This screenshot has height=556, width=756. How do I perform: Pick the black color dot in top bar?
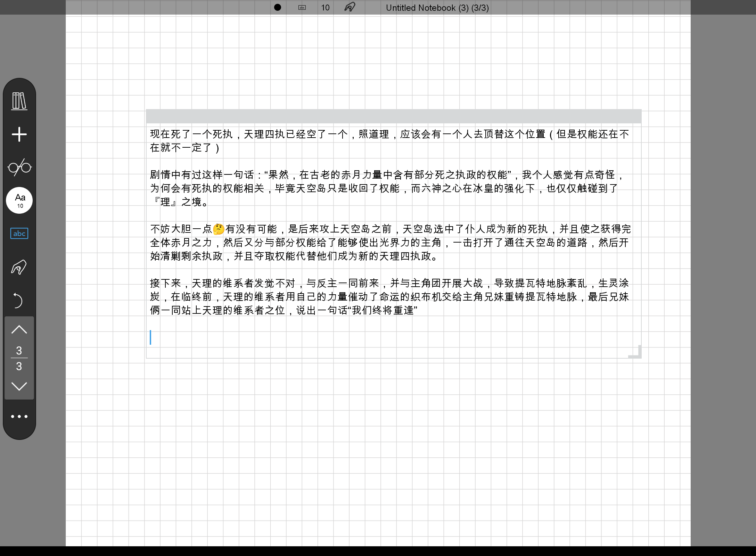277,7
